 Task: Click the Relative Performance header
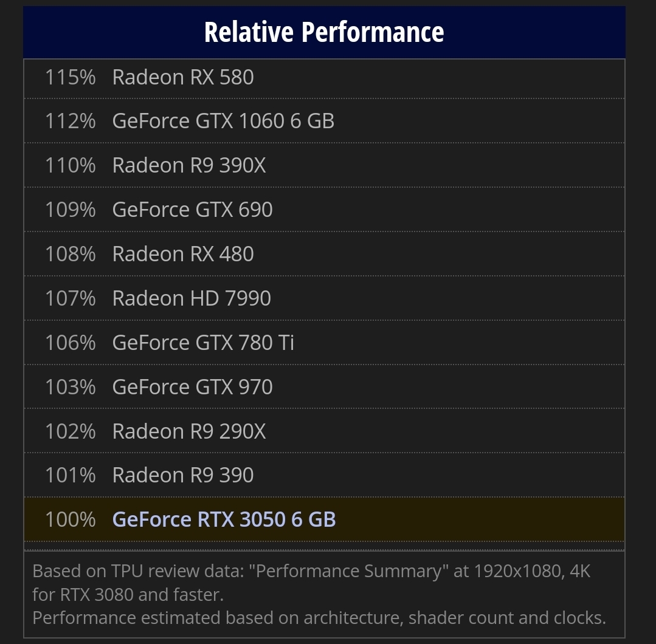324,32
